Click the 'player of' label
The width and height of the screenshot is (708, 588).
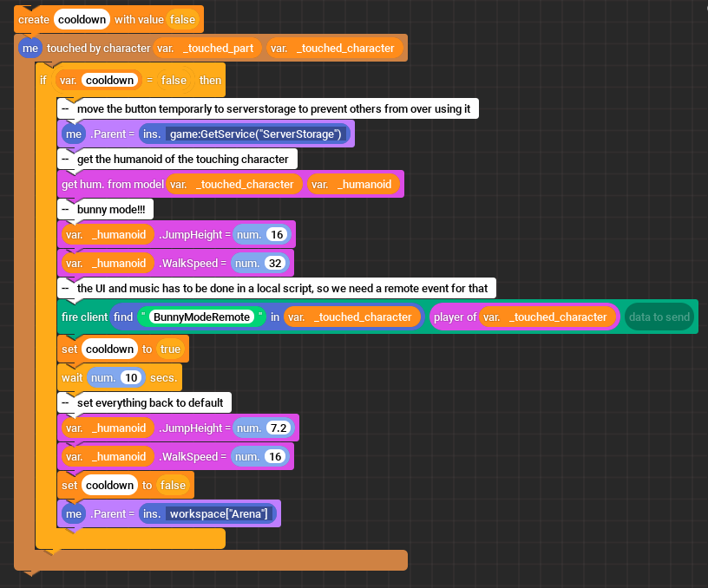[455, 317]
